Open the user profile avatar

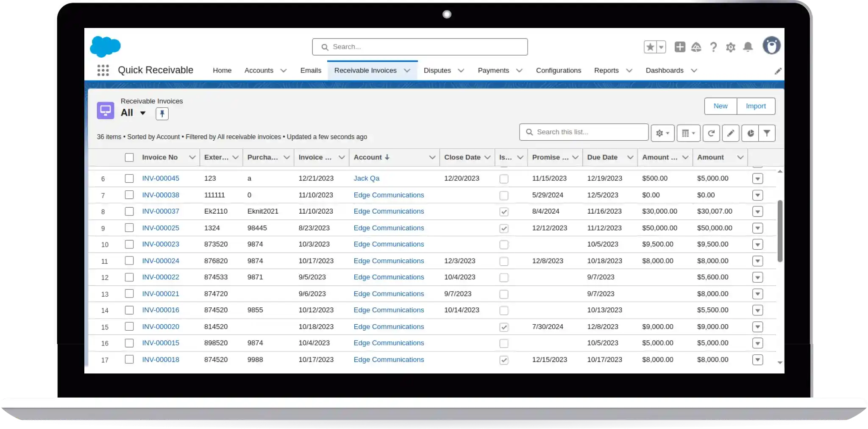coord(771,45)
